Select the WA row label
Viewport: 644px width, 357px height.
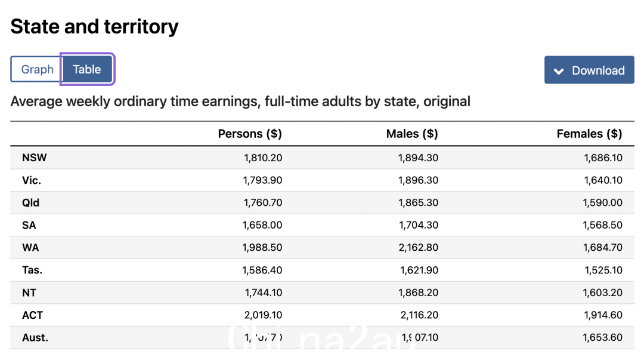pyautogui.click(x=30, y=248)
